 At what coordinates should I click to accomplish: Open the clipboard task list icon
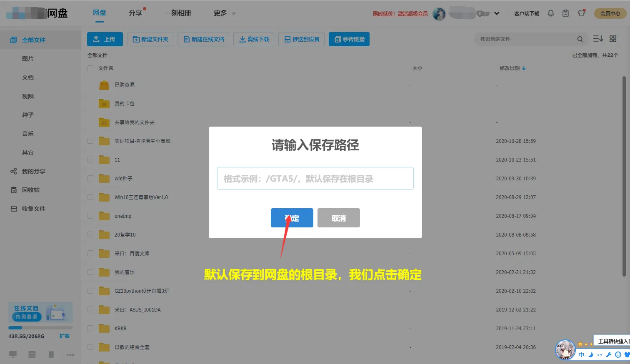pos(565,13)
